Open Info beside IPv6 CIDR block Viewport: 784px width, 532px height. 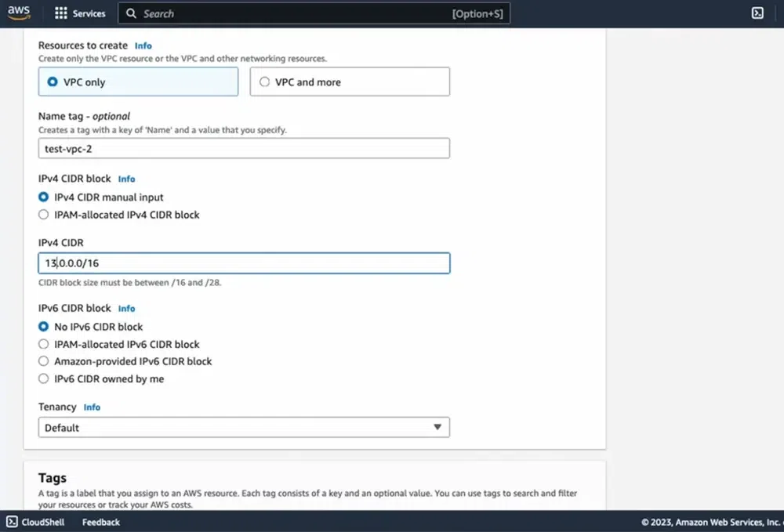pos(126,308)
